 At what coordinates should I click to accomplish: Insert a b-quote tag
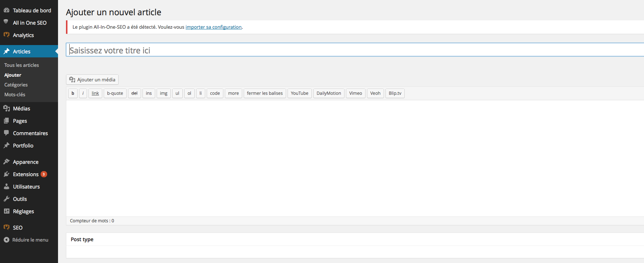point(115,93)
